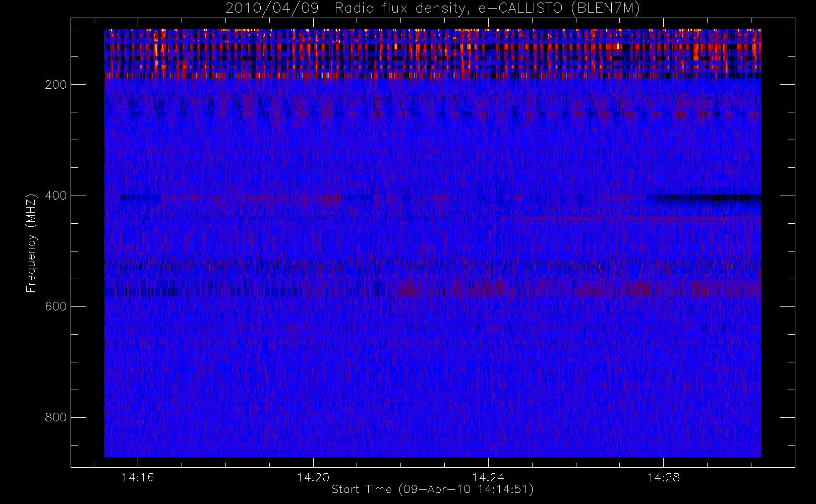Select the 400 frequency tick label

55,196
